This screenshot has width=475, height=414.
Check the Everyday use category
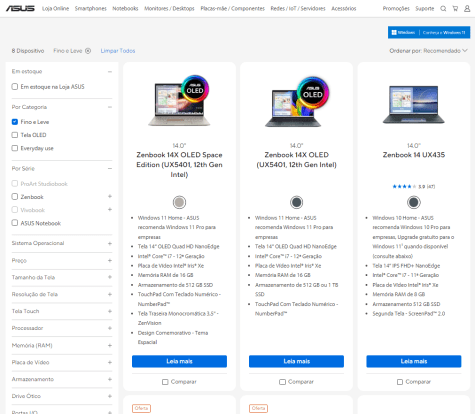pyautogui.click(x=15, y=148)
